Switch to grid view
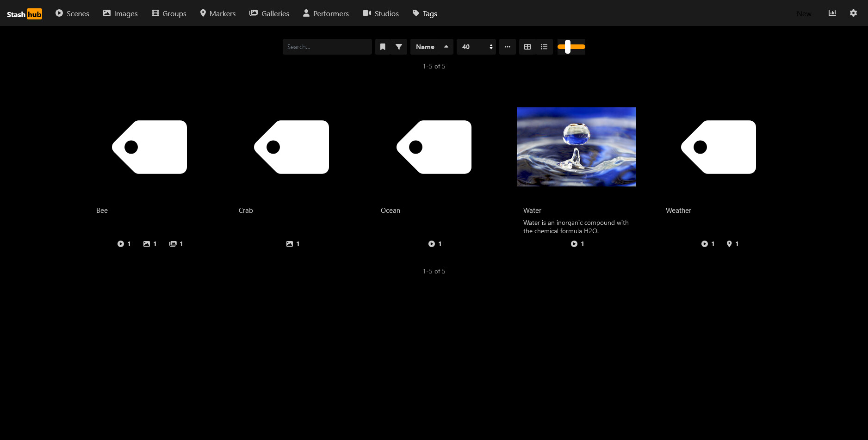 coord(527,47)
